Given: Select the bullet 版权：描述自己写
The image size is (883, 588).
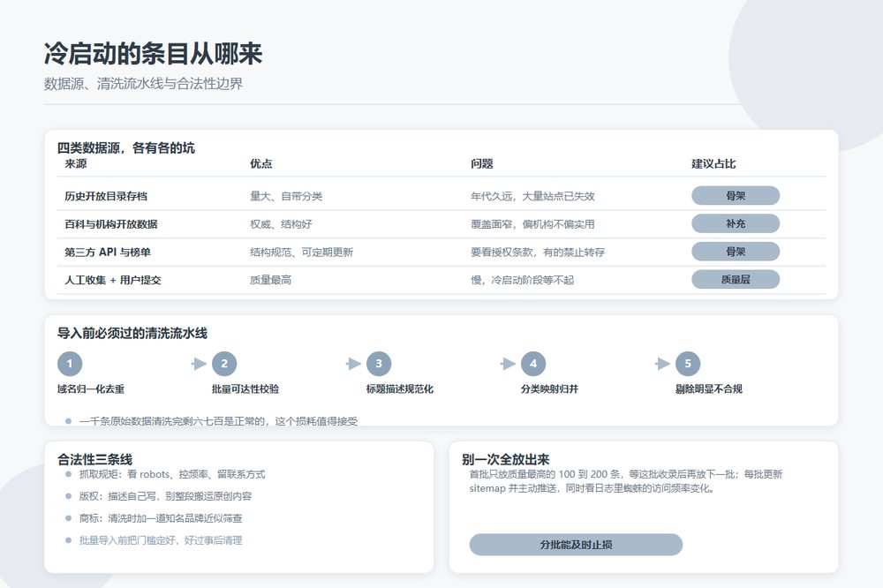Looking at the screenshot, I should (x=166, y=496).
